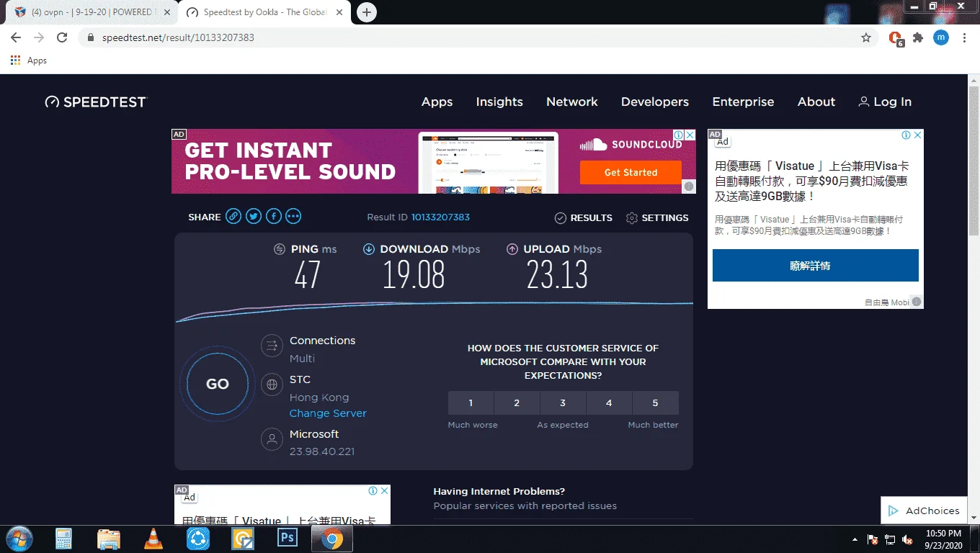Close the SoundCloud banner ad
Screen dimensions: 980x553
690,135
